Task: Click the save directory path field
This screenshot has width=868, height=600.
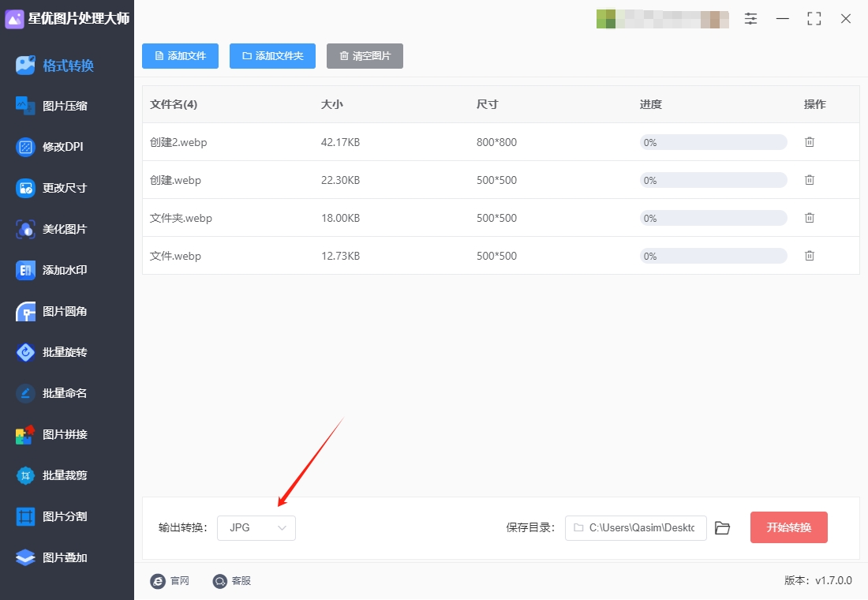Action: click(635, 528)
